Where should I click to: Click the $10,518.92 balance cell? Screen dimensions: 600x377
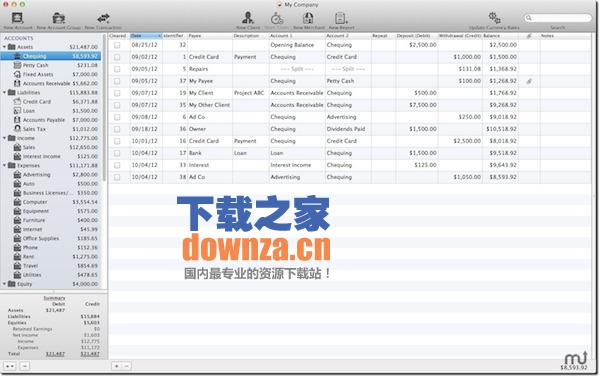pyautogui.click(x=500, y=129)
